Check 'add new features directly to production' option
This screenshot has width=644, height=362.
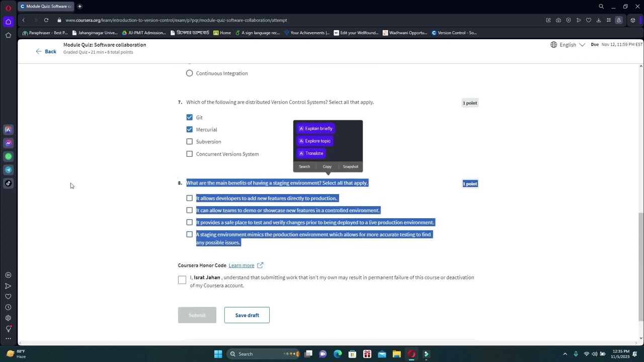(x=189, y=198)
